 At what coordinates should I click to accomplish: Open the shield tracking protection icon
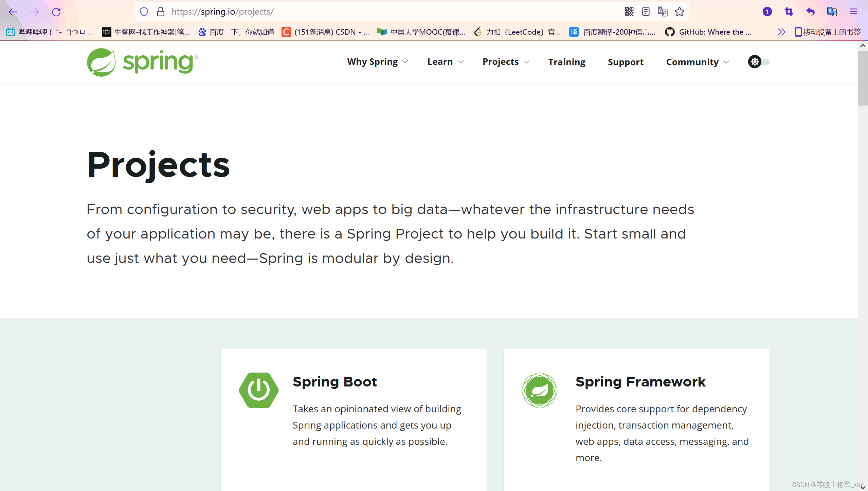(x=144, y=12)
